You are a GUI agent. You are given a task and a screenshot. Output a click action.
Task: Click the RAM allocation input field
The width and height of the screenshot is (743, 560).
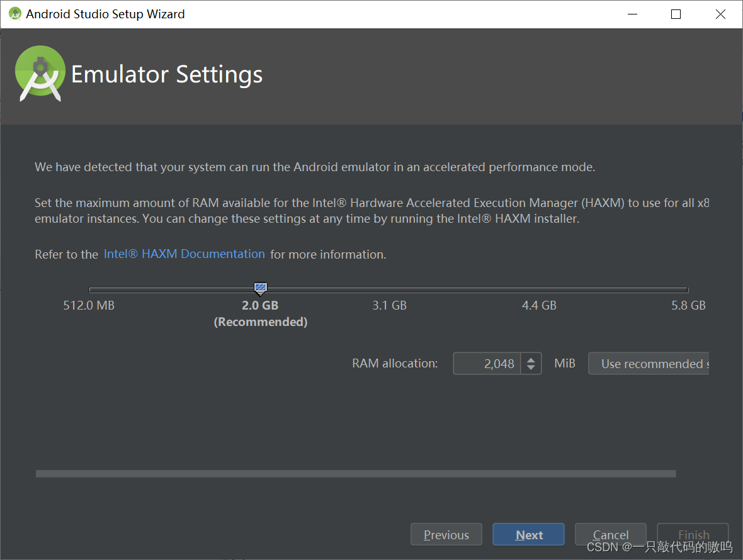(487, 364)
